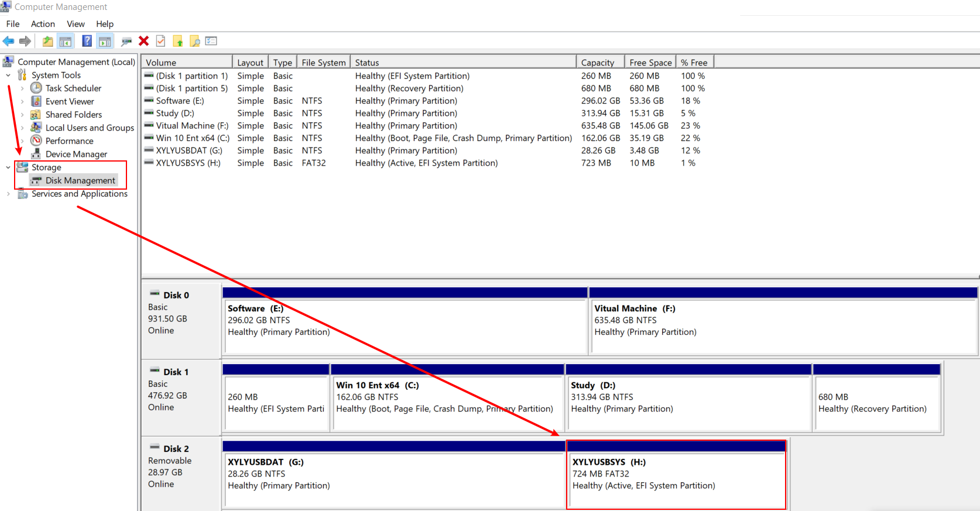The width and height of the screenshot is (980, 511).
Task: Toggle the Show/Hide Console Tree button
Action: 66,41
